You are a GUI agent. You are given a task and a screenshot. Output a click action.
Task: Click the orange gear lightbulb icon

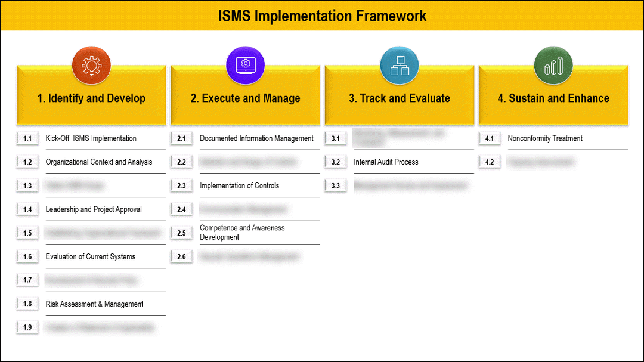(x=91, y=66)
